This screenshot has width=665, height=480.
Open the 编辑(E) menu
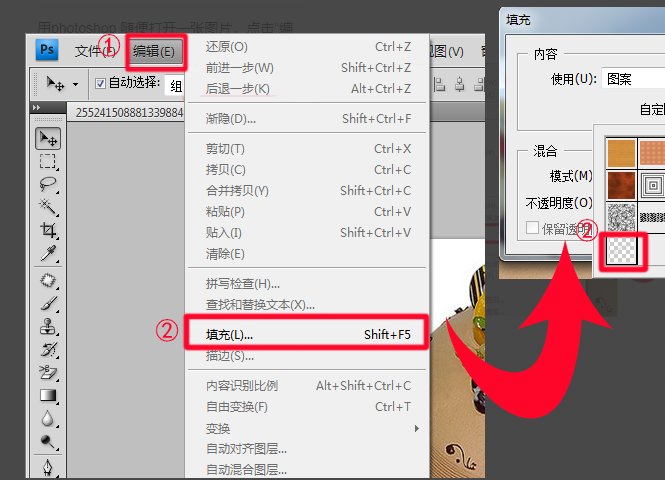[154, 52]
